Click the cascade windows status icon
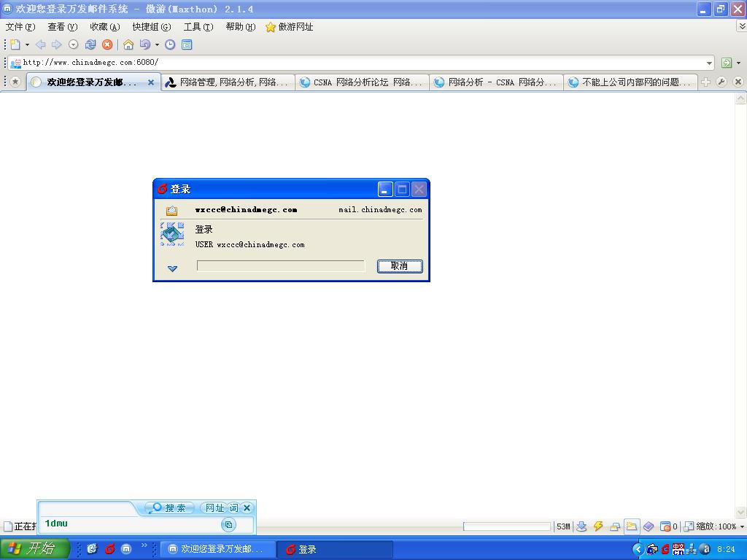 [615, 526]
